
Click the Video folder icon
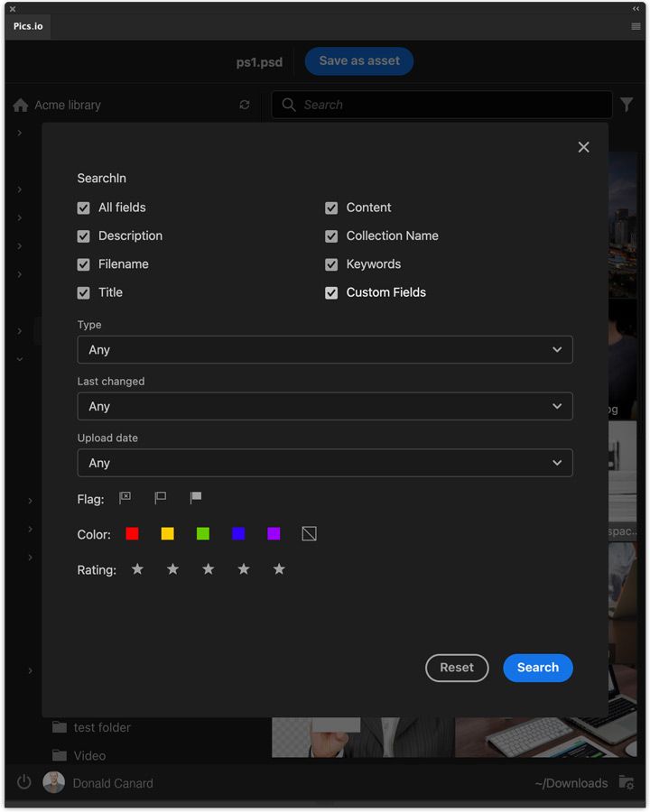click(60, 755)
